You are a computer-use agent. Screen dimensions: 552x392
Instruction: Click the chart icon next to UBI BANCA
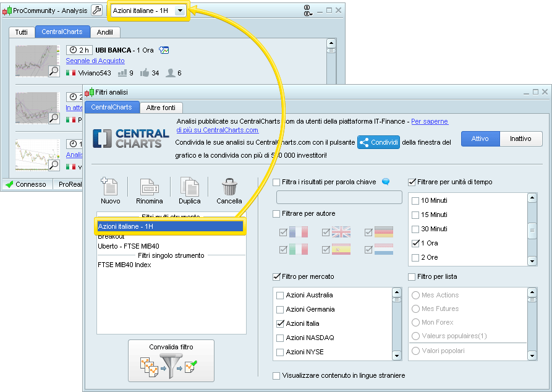[x=164, y=50]
